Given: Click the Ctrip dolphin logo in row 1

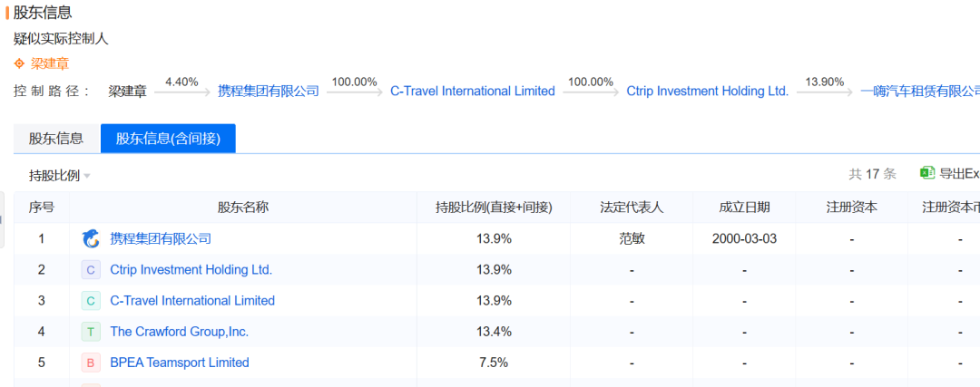Looking at the screenshot, I should pos(91,238).
